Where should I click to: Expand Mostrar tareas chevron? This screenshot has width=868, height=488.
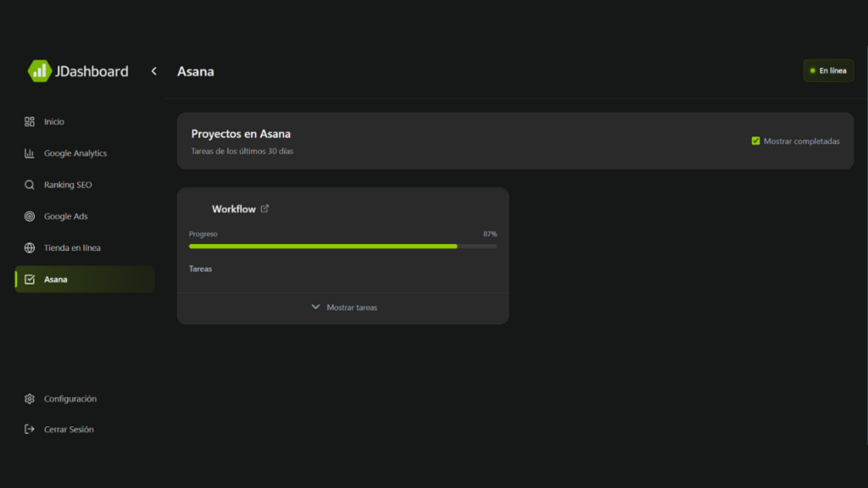pyautogui.click(x=315, y=307)
